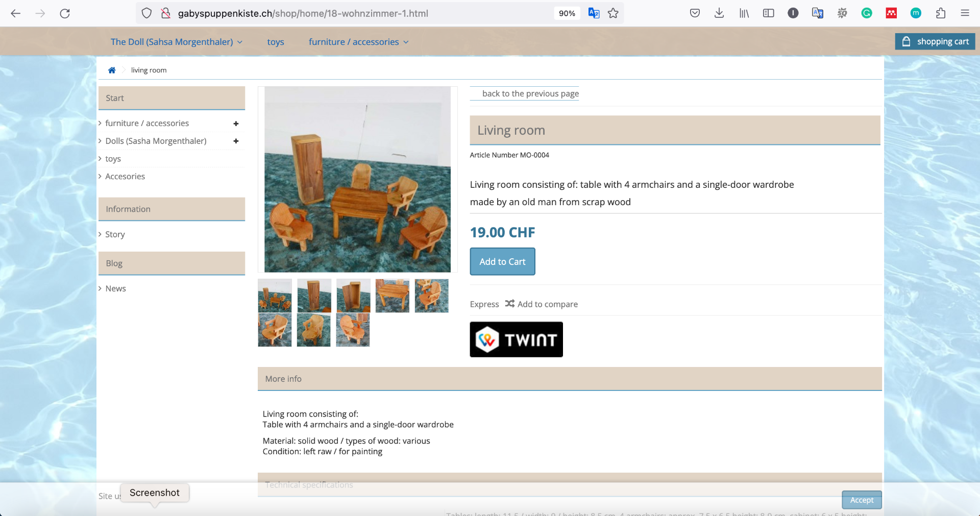The image size is (980, 516).
Task: Open The Doll (Sahsa Morgenthaler) dropdown
Action: (x=177, y=42)
